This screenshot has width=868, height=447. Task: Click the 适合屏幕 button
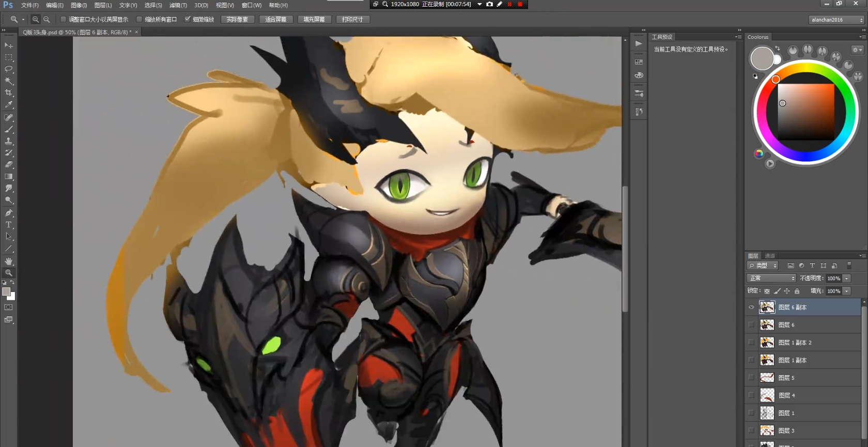pyautogui.click(x=276, y=20)
